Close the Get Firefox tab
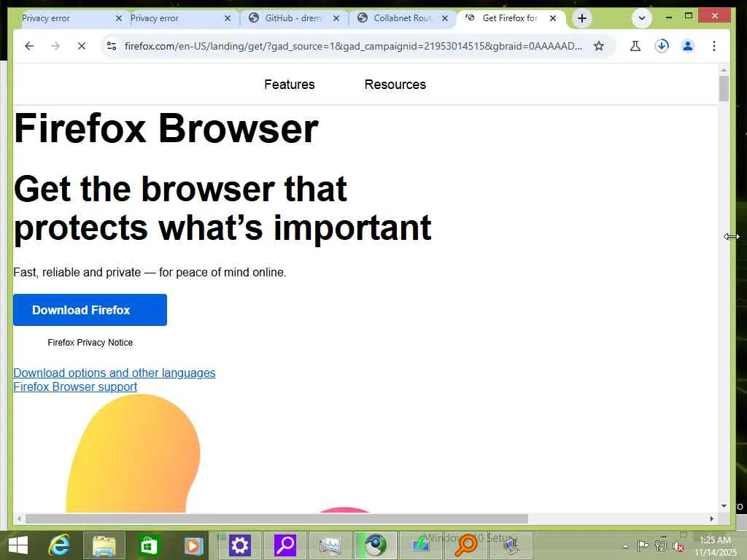Image resolution: width=747 pixels, height=560 pixels. 553,18
